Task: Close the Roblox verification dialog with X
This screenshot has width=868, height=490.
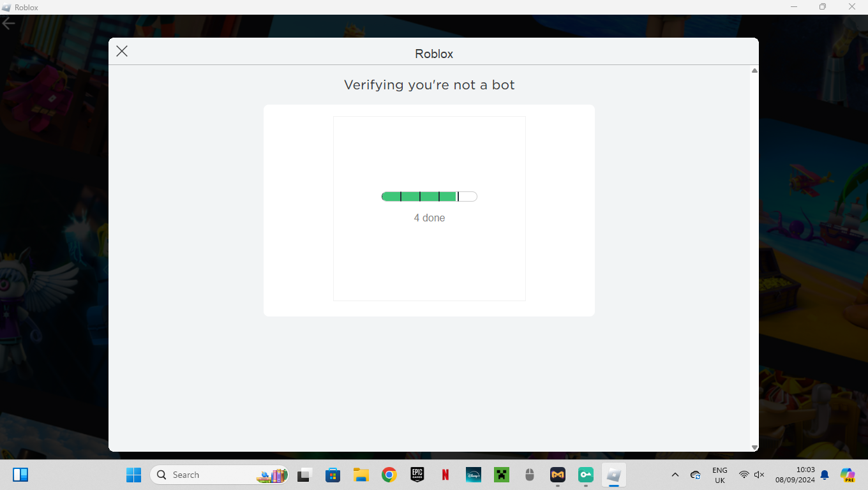Action: click(x=122, y=51)
